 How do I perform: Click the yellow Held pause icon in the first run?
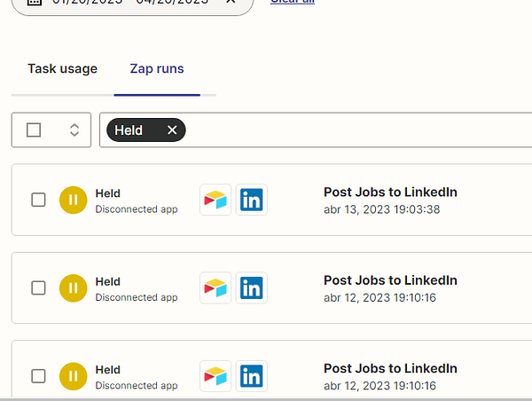(73, 200)
